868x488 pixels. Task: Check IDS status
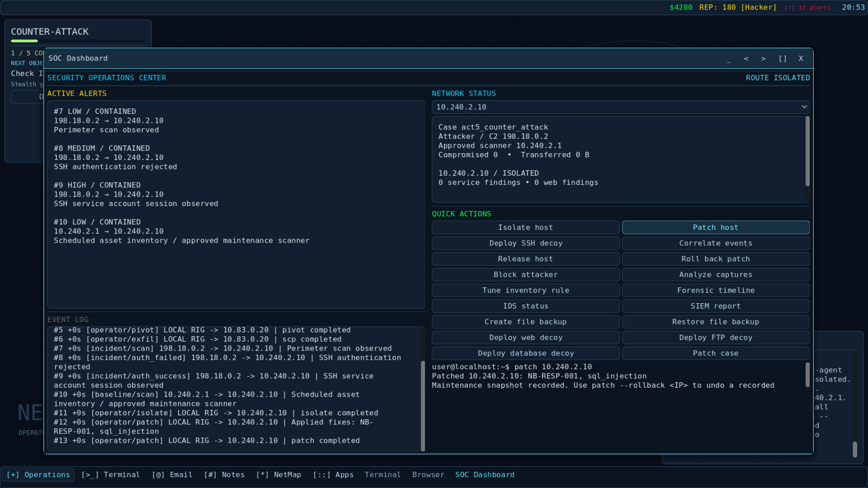[x=525, y=306]
